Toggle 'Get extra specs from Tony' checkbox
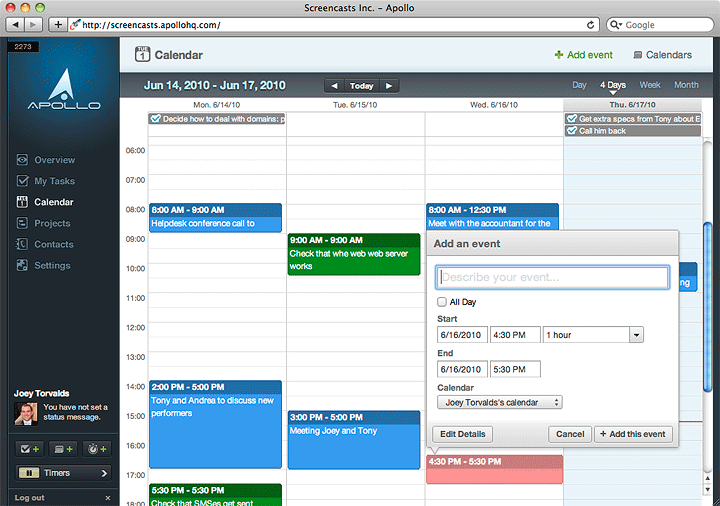 click(x=572, y=118)
